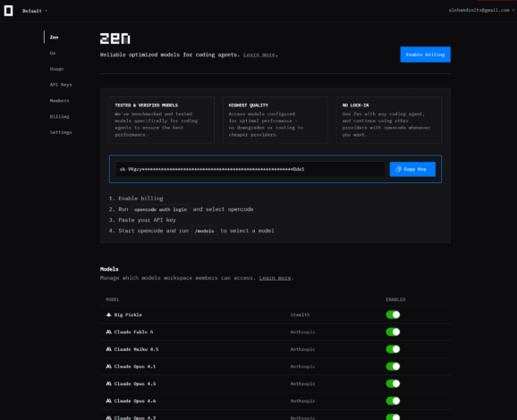Viewport: 517px width, 420px height.
Task: Disable the Big Pickle model toggle
Action: (393, 315)
